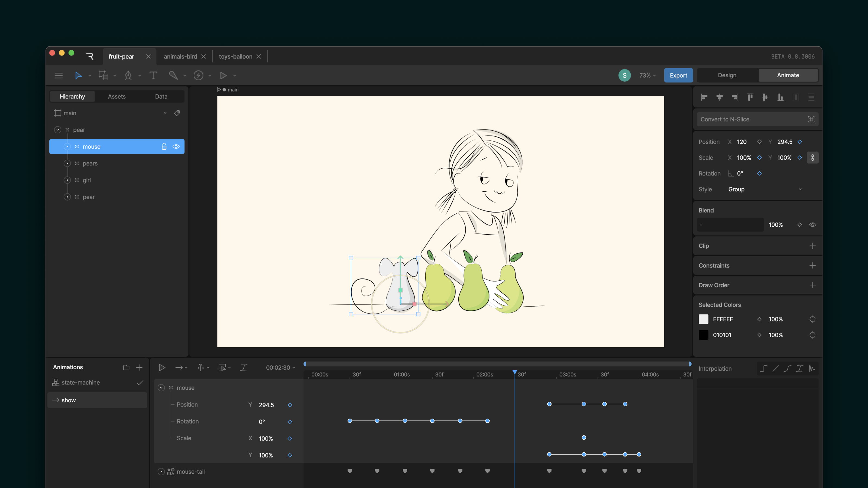This screenshot has width=868, height=488.
Task: Pick the Pen tool
Action: pos(128,75)
